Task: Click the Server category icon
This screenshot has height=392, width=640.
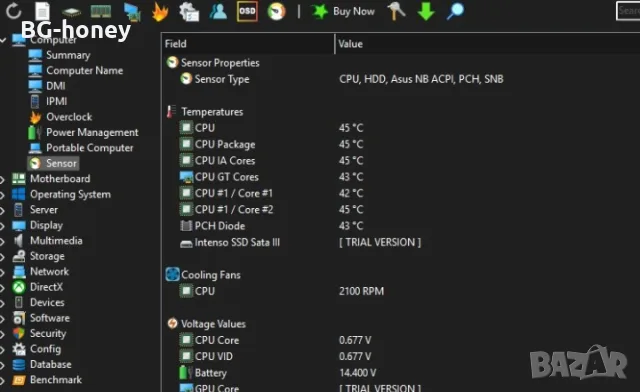Action: [x=19, y=210]
